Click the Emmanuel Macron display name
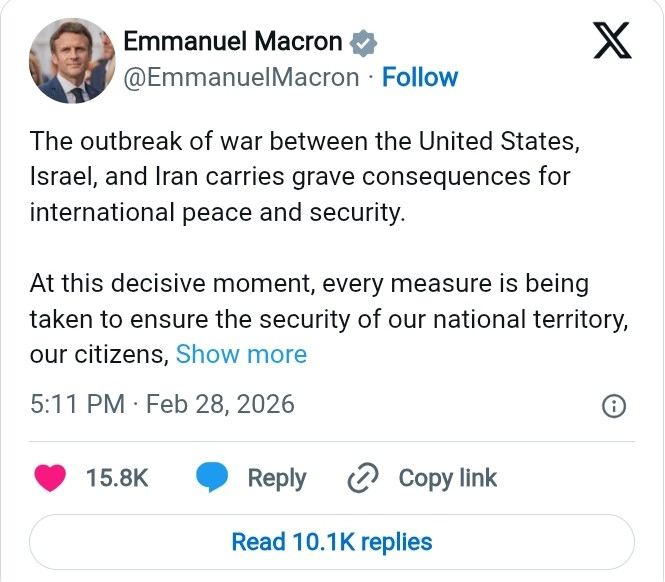This screenshot has height=582, width=665. point(233,42)
